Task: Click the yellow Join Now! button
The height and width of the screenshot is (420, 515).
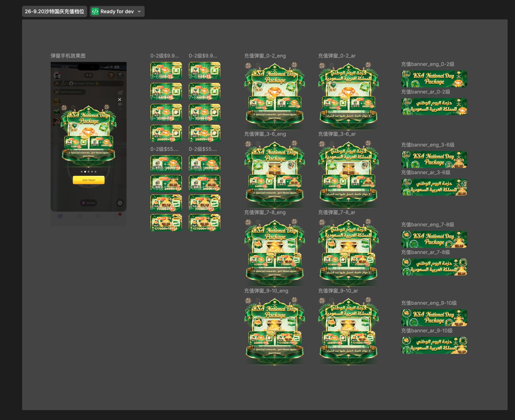Action: click(89, 180)
